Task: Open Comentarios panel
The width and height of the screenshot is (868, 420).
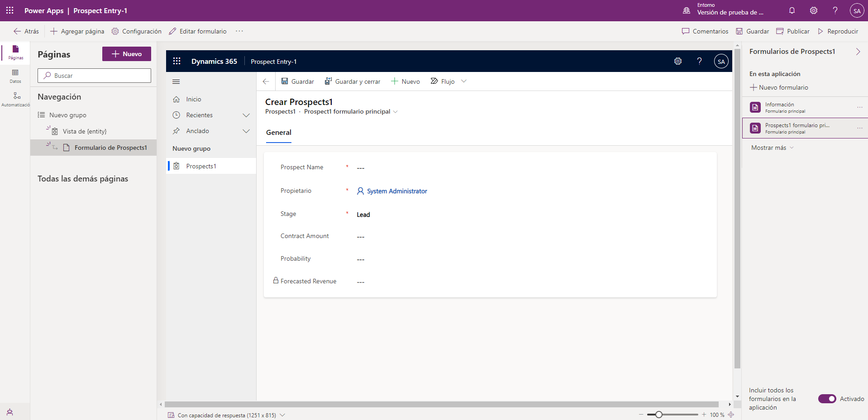Action: click(705, 31)
